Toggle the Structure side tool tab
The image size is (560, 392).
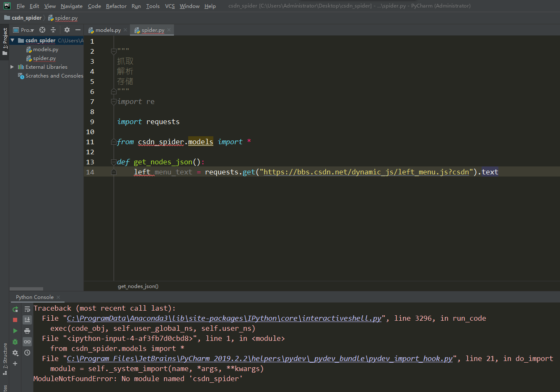tap(5, 359)
